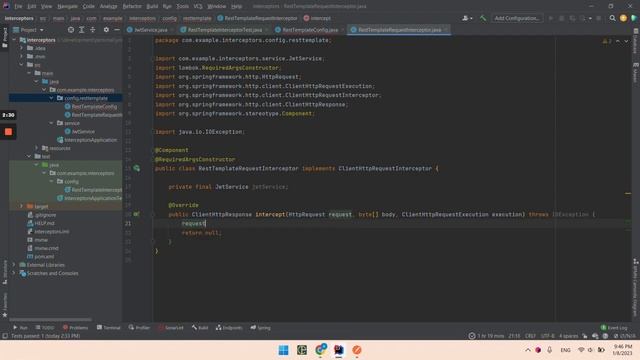
Task: Open the Spring tool window
Action: pyautogui.click(x=260, y=328)
